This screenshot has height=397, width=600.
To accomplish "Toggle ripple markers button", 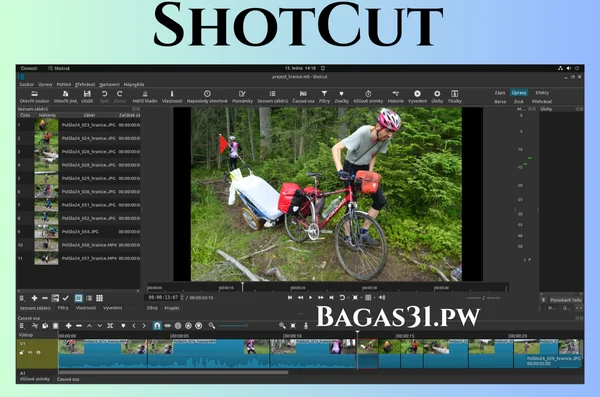I will coord(199,326).
